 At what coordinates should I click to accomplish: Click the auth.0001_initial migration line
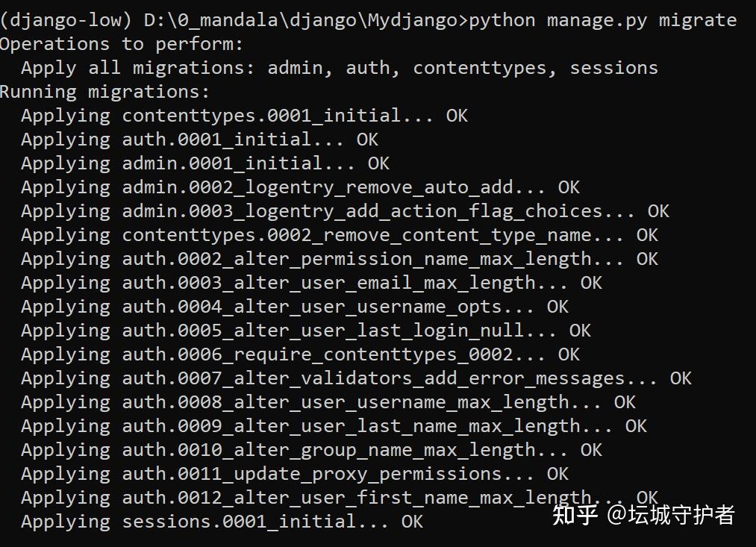[199, 140]
